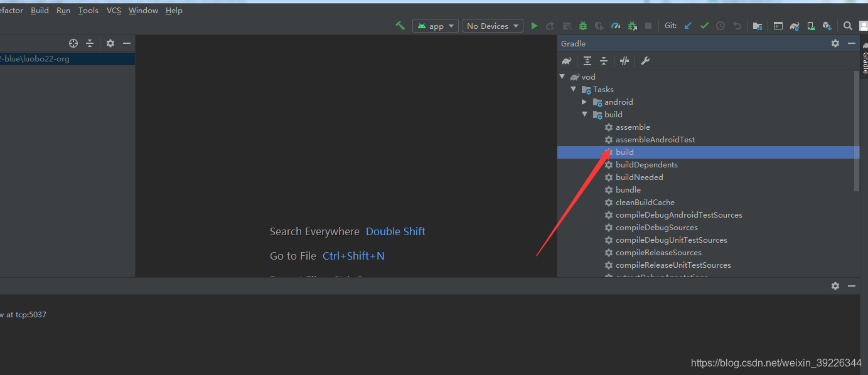Screen dimensions: 868x375
Task: Click the Stop square button
Action: coord(648,26)
